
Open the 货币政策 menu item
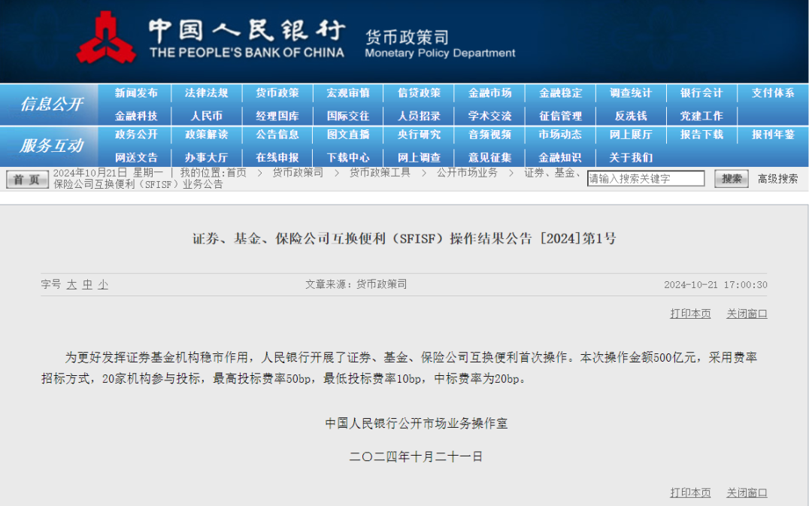tap(277, 93)
